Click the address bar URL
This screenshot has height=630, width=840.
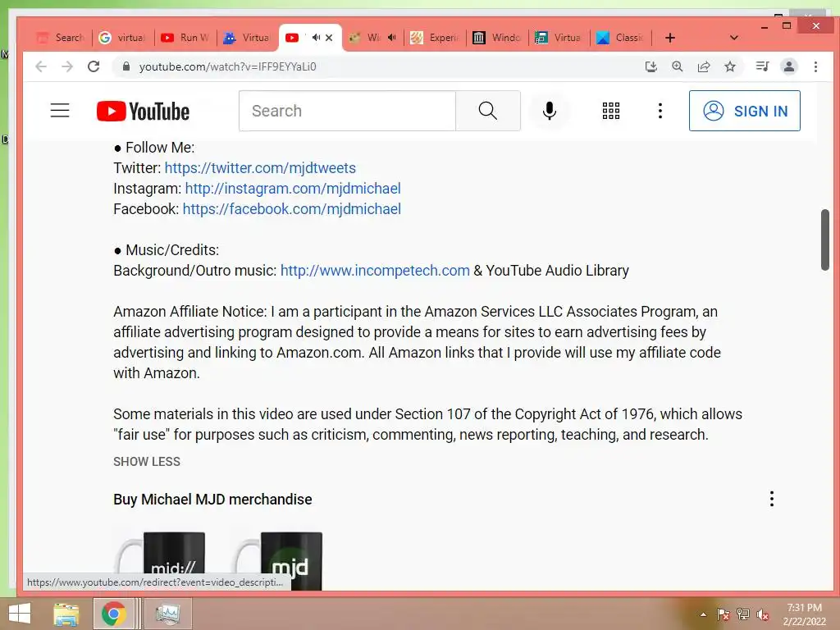tap(228, 66)
